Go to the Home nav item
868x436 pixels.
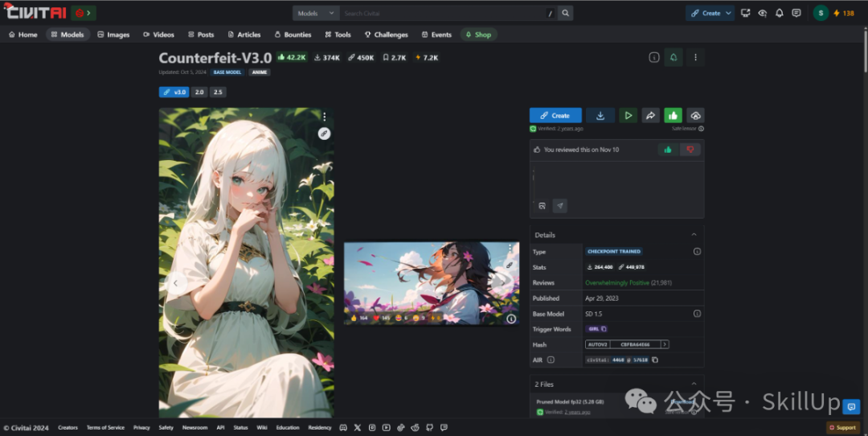(23, 35)
